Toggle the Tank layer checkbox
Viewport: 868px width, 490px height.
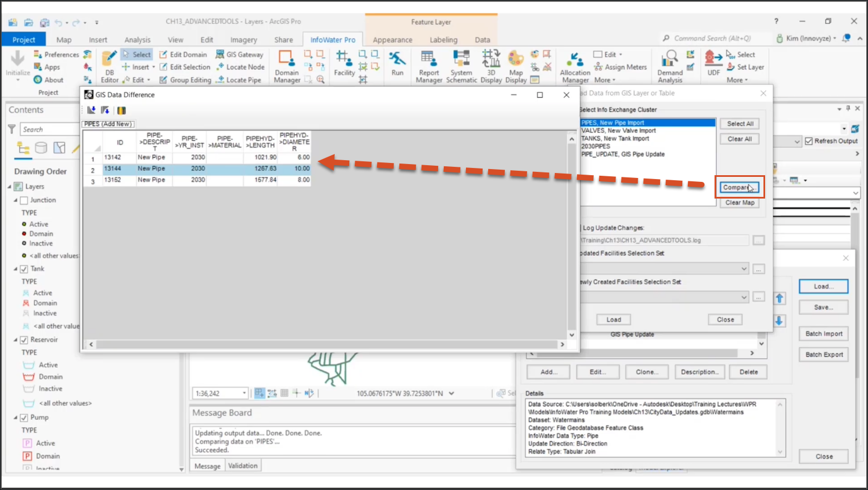coord(24,269)
